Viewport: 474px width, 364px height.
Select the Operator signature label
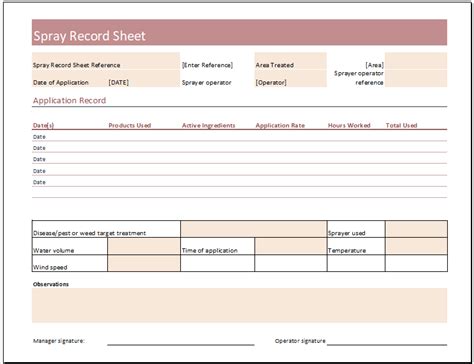pyautogui.click(x=300, y=341)
